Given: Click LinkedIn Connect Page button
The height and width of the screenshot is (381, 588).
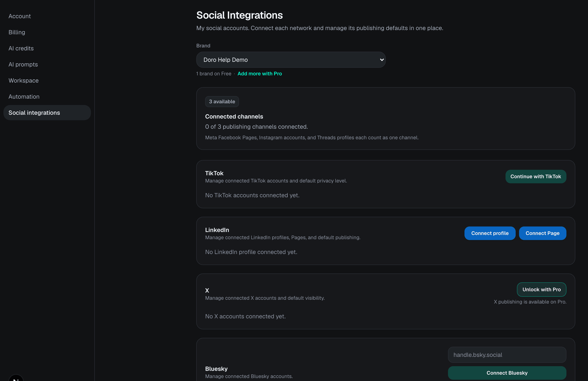Looking at the screenshot, I should click(x=542, y=233).
